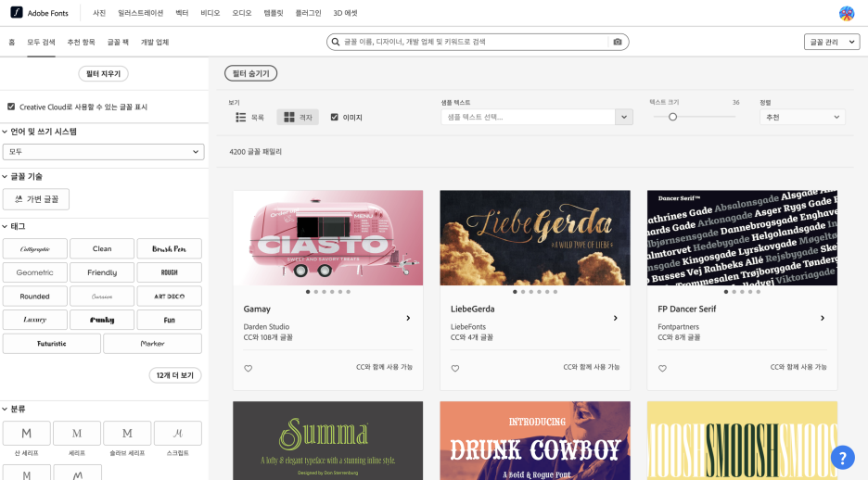Open the 3D assets menu item

point(345,13)
